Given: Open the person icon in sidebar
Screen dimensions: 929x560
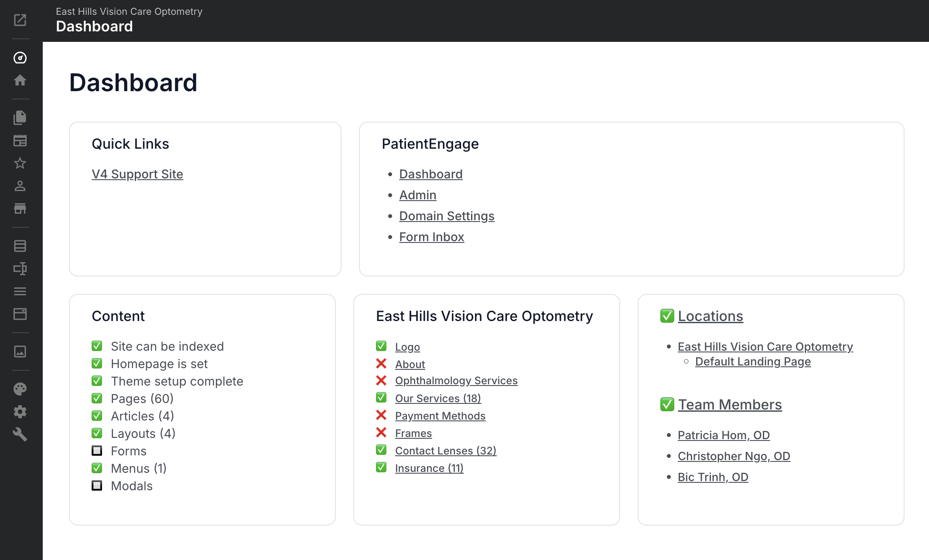Looking at the screenshot, I should [20, 186].
